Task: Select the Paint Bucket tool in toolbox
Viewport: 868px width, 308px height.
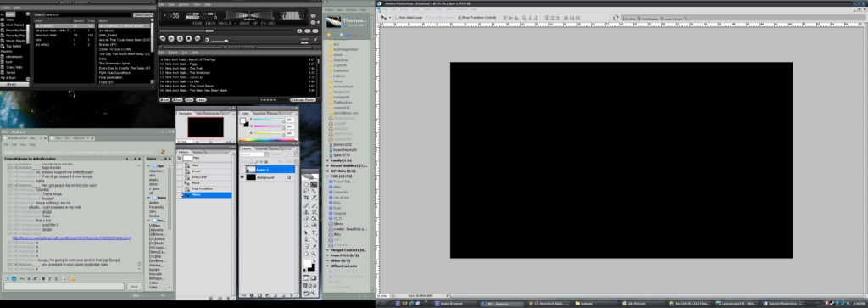Action: [x=314, y=218]
